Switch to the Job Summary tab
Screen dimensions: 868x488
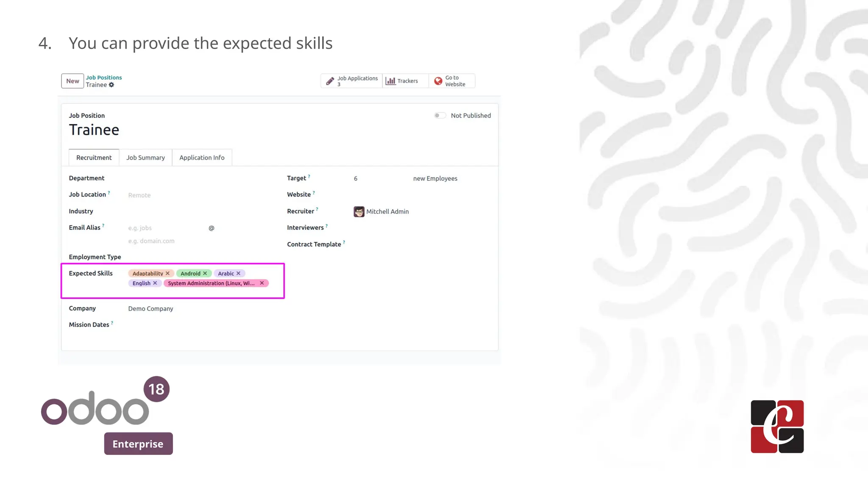pos(145,158)
